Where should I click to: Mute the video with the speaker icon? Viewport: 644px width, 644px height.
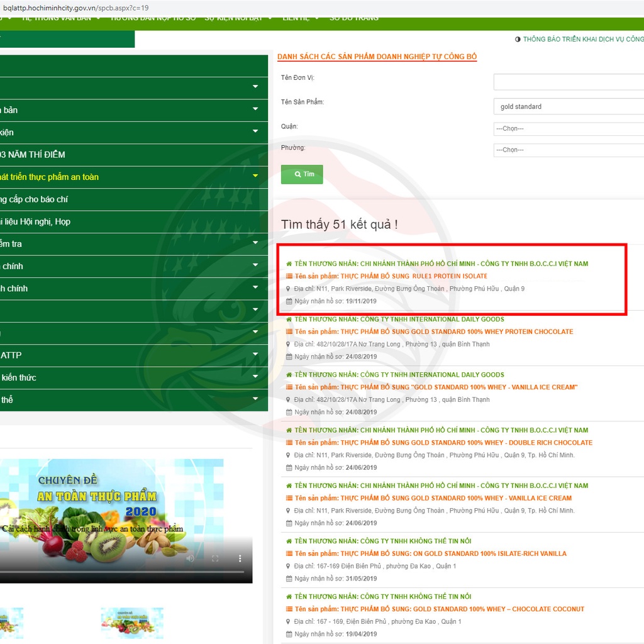190,558
